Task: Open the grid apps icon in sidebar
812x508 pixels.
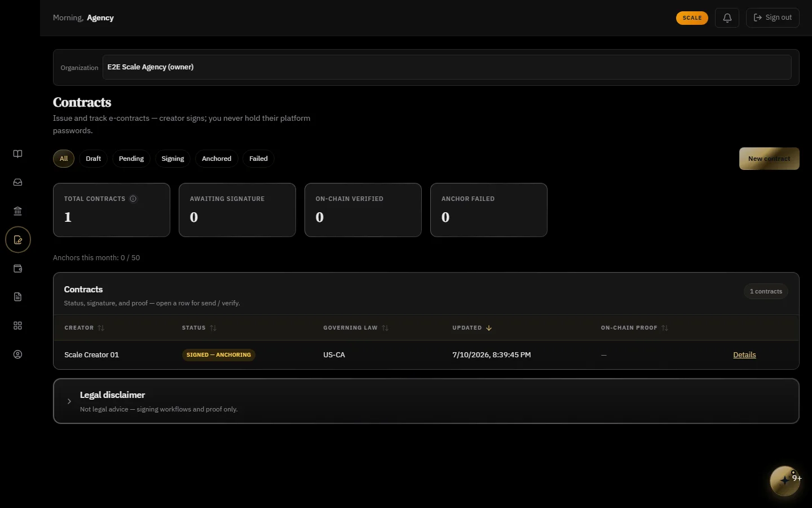Action: (x=17, y=326)
